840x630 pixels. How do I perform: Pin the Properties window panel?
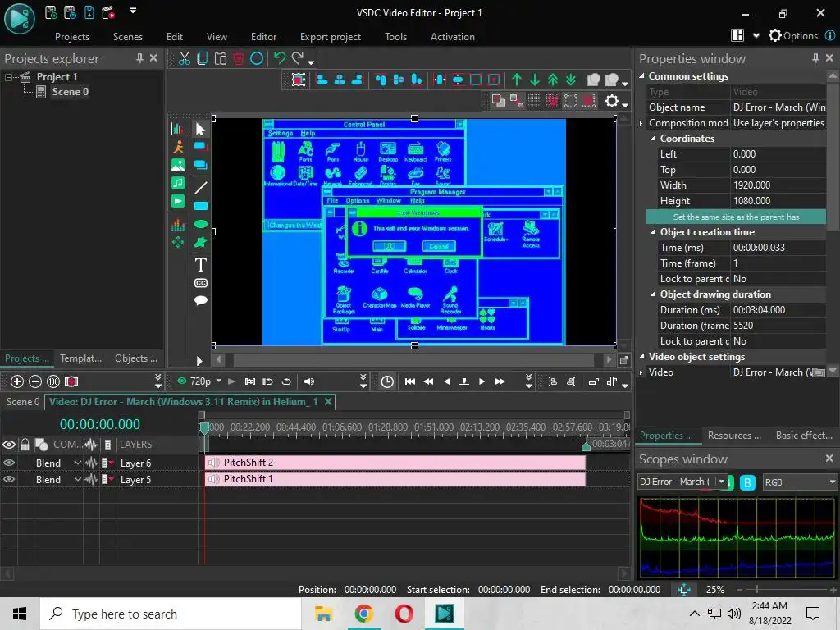click(815, 58)
